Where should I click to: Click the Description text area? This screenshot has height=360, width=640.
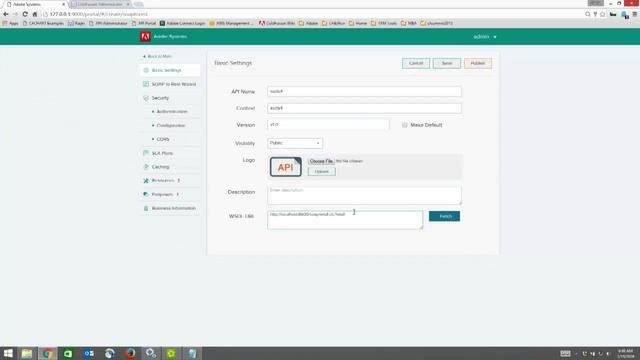point(364,195)
